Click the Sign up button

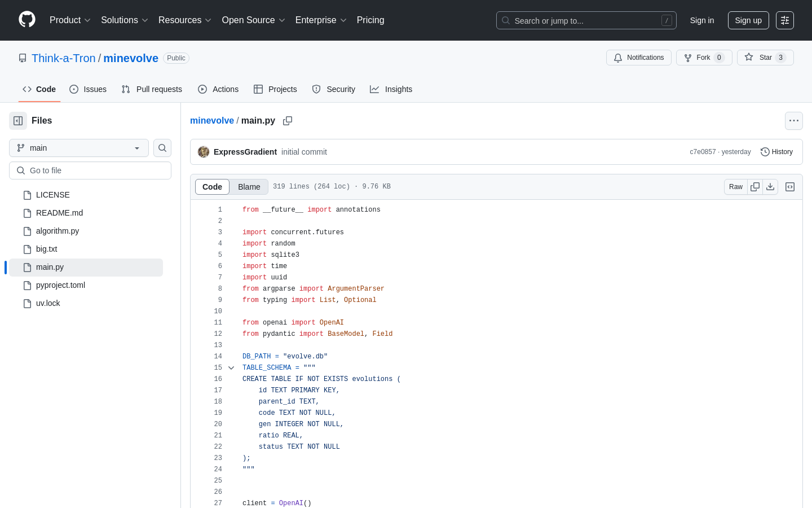point(748,20)
